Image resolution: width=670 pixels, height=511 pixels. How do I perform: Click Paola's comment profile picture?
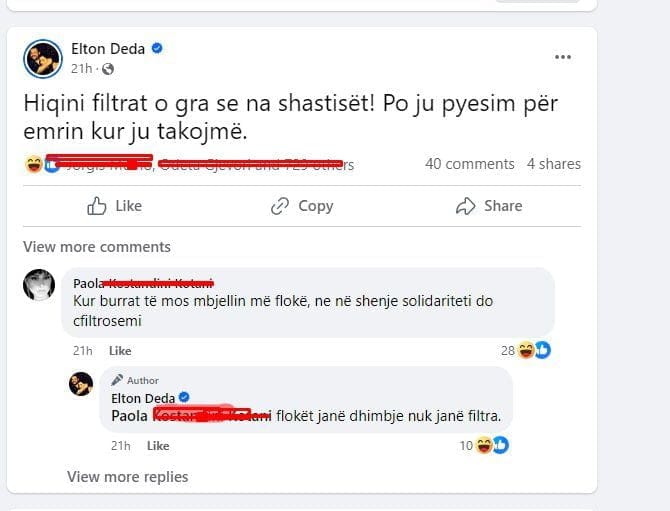[x=39, y=285]
